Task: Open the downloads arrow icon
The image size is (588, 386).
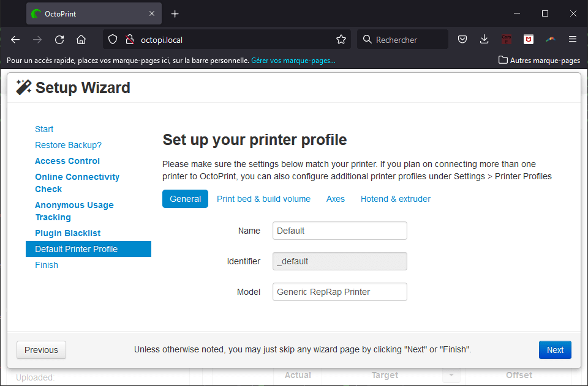Action: (484, 39)
